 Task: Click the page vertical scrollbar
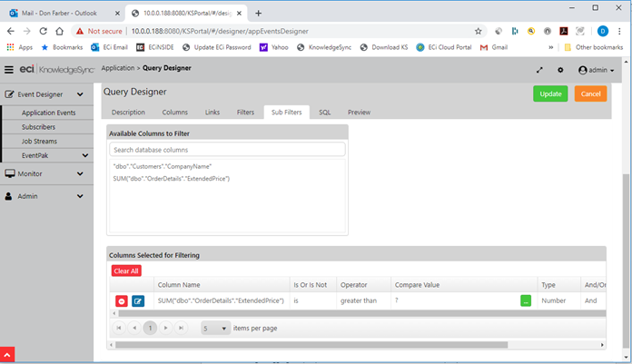626,260
